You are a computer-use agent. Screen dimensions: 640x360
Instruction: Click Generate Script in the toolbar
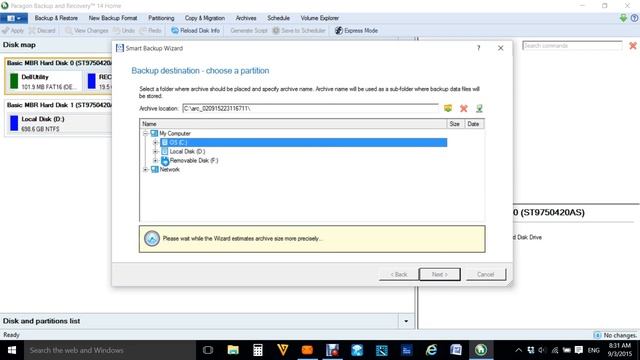249,31
